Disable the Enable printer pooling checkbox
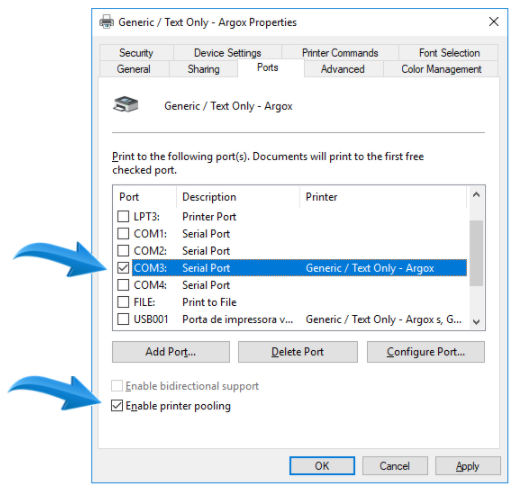 coord(117,406)
